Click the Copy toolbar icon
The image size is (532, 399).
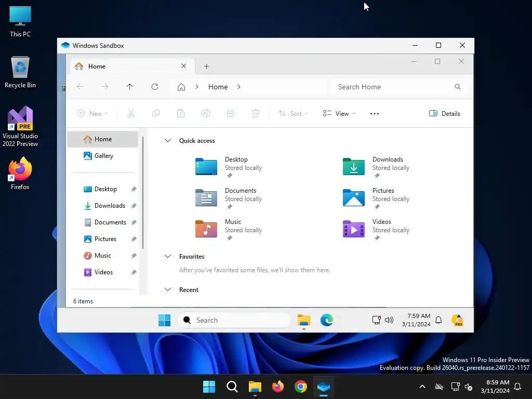[x=156, y=113]
